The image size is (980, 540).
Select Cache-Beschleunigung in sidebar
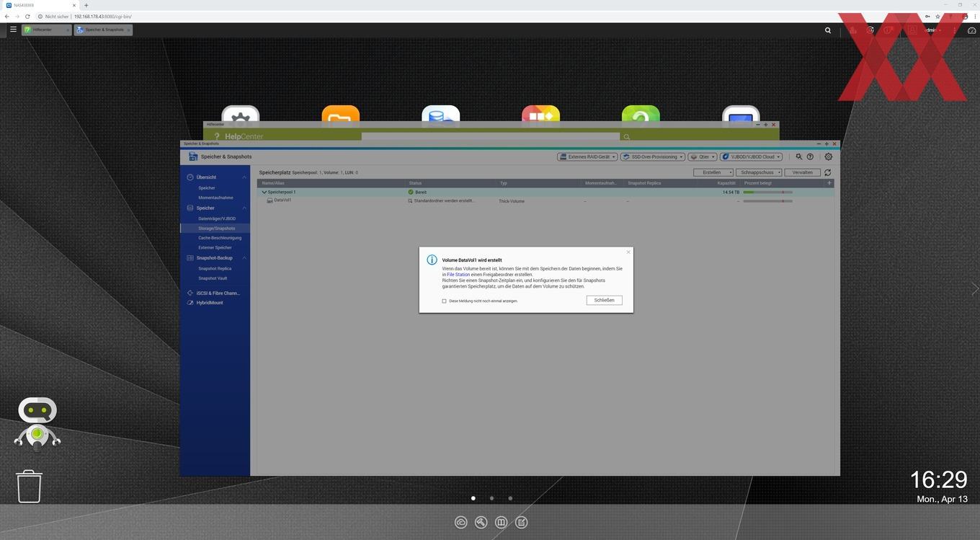220,238
